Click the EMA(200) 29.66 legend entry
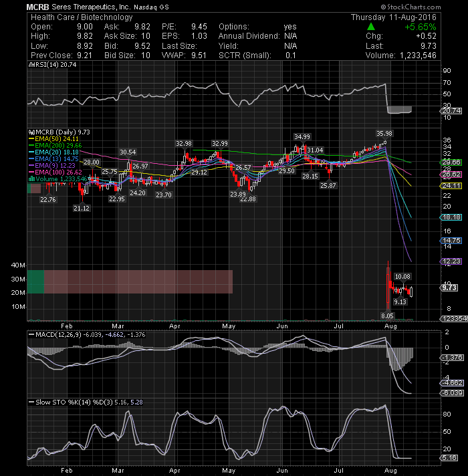468x476 pixels. pyautogui.click(x=55, y=146)
